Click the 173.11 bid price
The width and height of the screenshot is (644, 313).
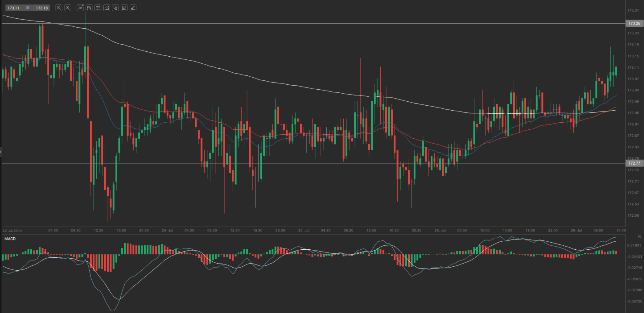(x=13, y=8)
